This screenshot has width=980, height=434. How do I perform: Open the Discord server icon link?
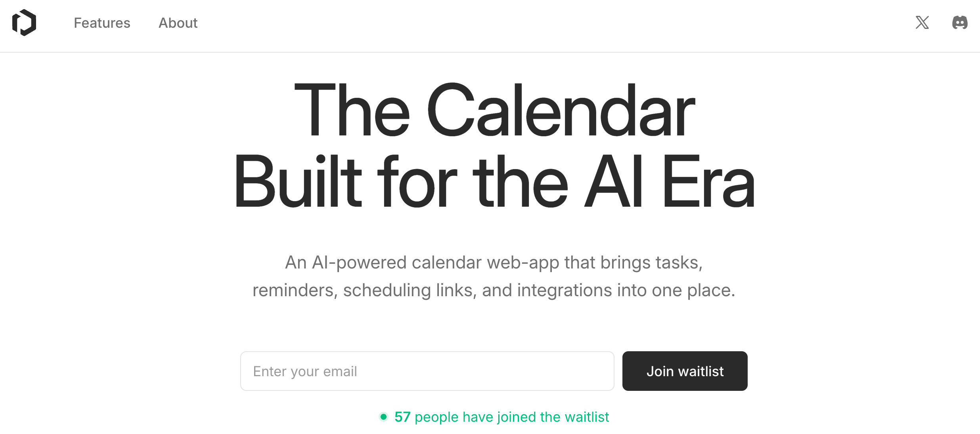(960, 23)
